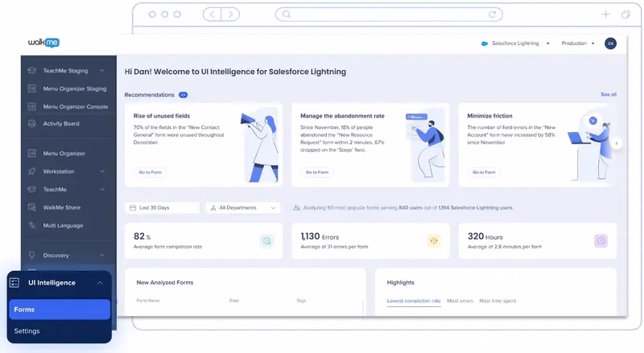Expand the Discovery chevron
Viewport: 644px width, 353px height.
coord(102,255)
